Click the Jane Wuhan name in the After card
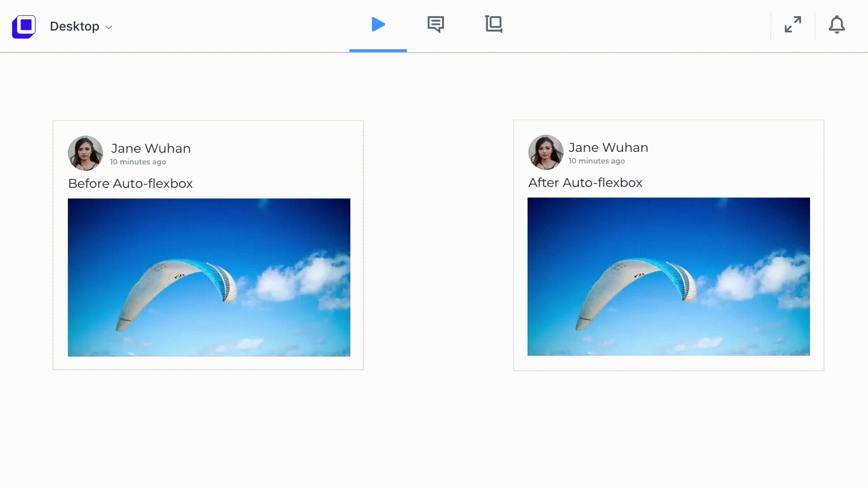 (x=608, y=147)
